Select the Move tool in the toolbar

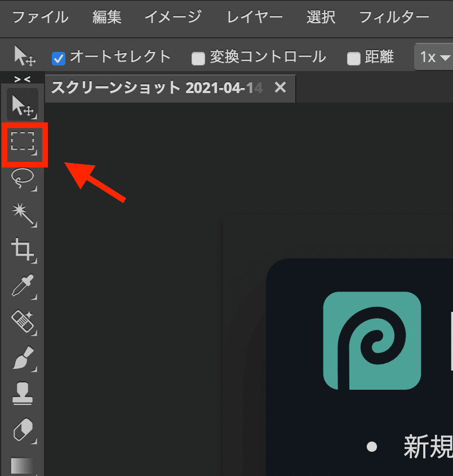(23, 105)
